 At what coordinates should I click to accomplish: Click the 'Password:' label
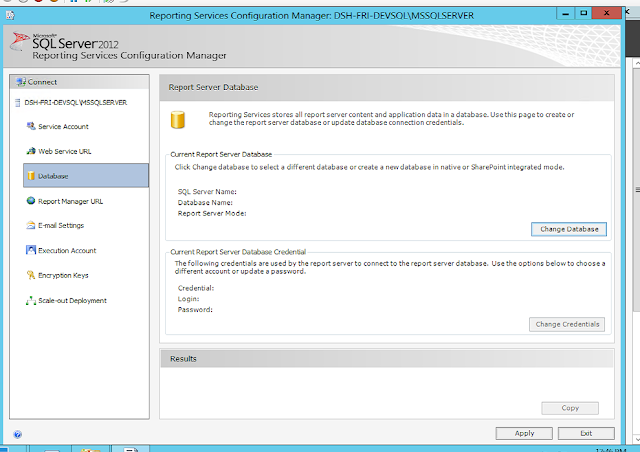coord(195,309)
